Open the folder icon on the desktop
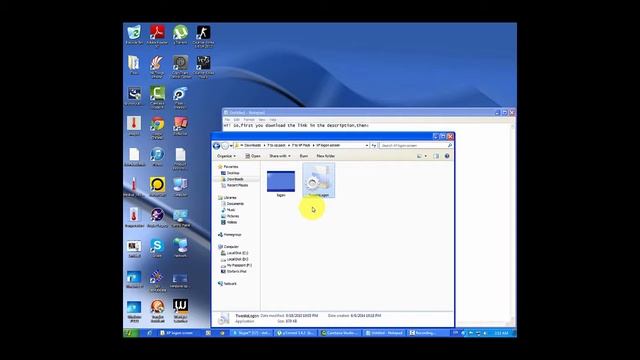 [134, 65]
